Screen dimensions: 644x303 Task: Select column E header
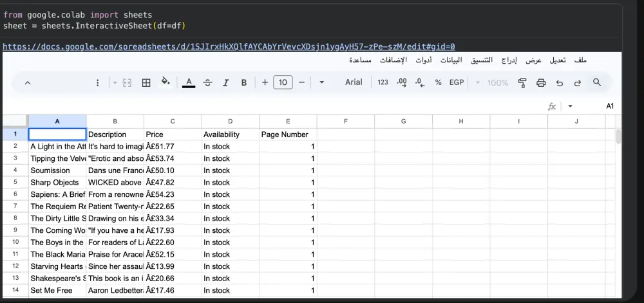tap(288, 122)
